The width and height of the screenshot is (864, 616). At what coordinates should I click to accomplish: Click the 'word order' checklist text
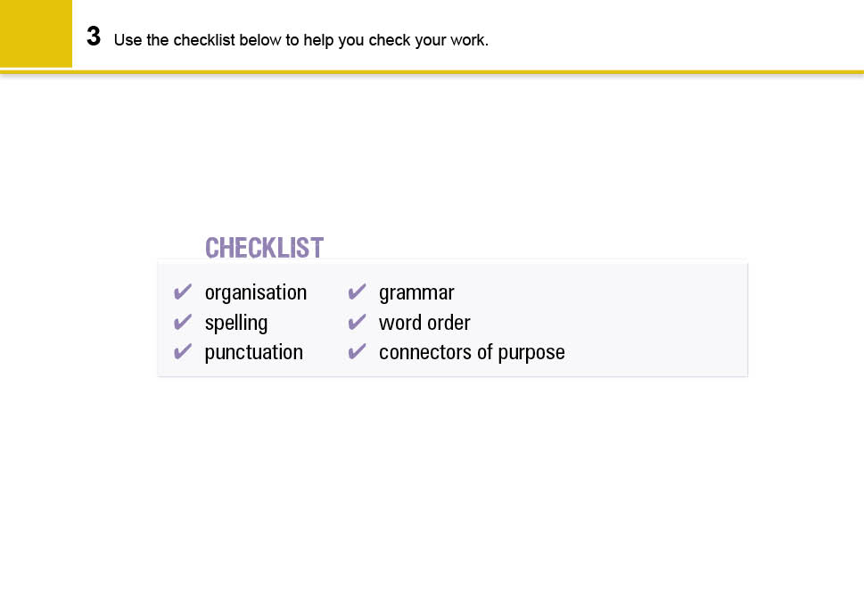pyautogui.click(x=424, y=323)
